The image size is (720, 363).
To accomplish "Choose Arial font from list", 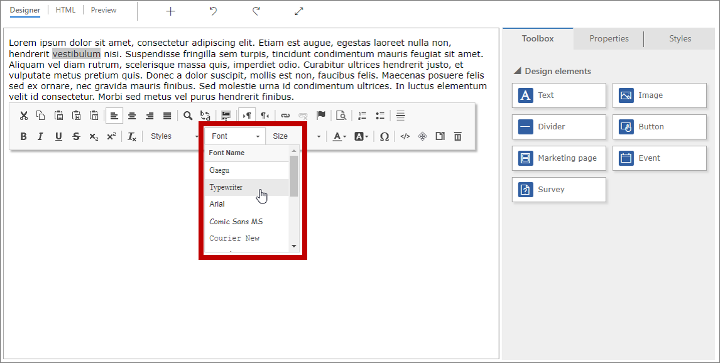I will [x=247, y=204].
